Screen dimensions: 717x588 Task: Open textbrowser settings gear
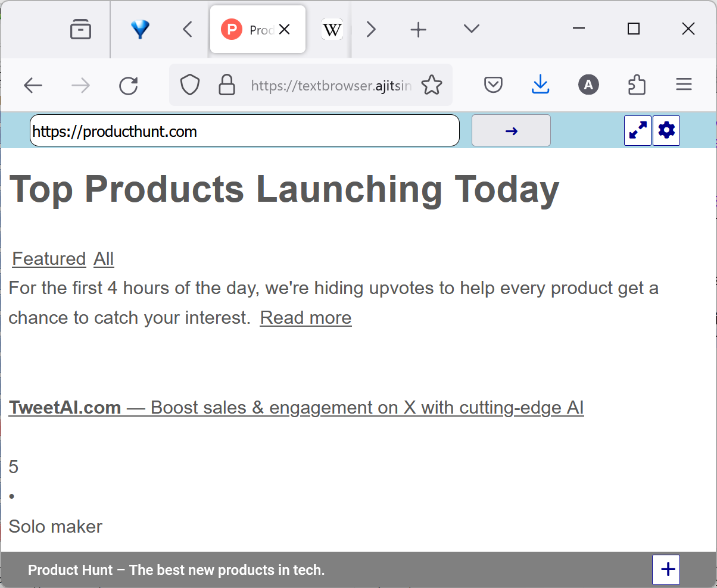click(x=666, y=130)
